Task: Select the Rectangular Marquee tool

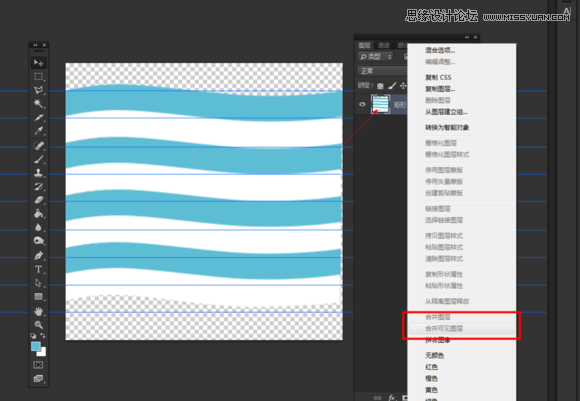Action: coord(38,77)
